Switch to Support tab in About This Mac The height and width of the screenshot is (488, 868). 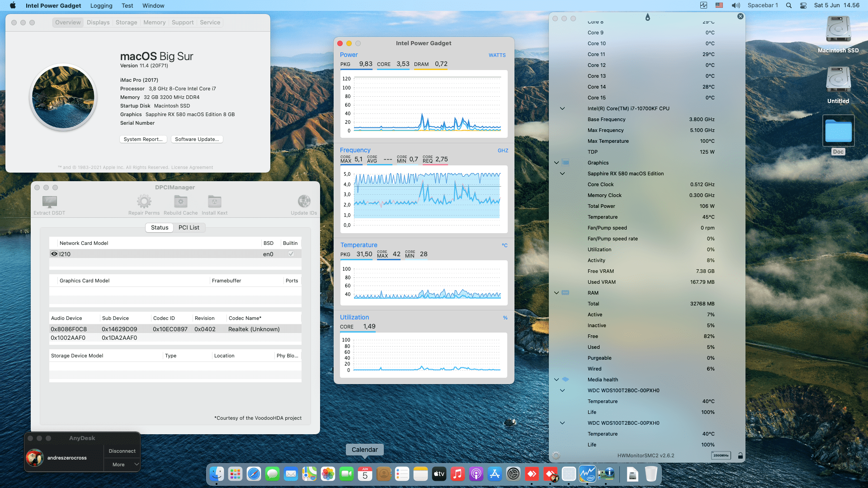(183, 22)
